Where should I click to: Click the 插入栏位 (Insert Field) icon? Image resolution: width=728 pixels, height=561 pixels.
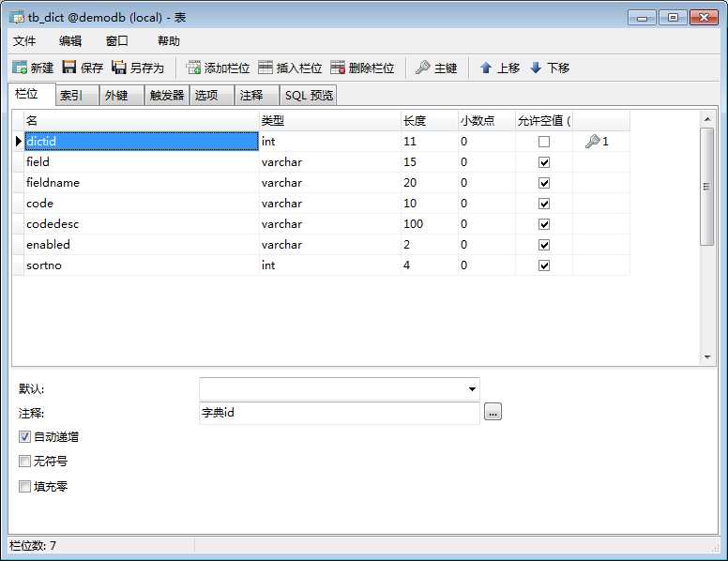(265, 68)
